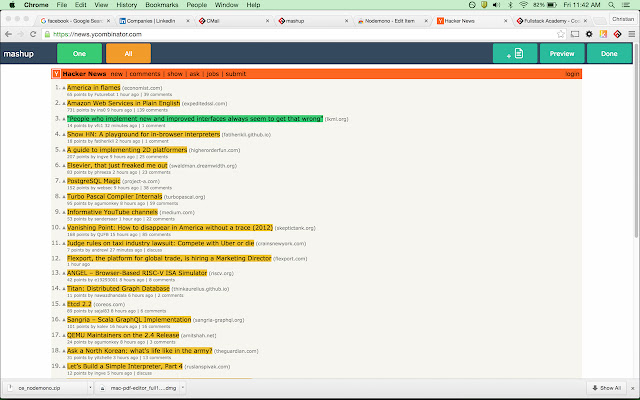Viewport: 640px width, 400px height.
Task: Select the All mode button
Action: tap(128, 53)
